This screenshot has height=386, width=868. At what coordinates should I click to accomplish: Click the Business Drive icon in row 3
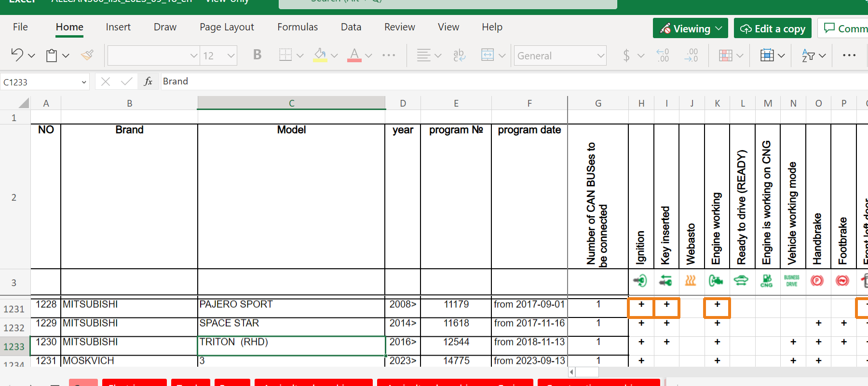click(792, 280)
